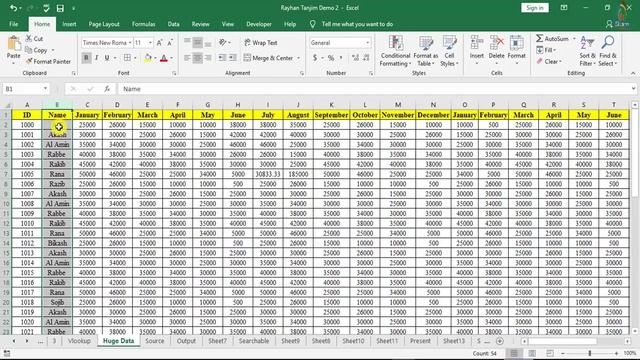Switch to the Insert tab
Viewport: 640px width, 360px height.
69,24
